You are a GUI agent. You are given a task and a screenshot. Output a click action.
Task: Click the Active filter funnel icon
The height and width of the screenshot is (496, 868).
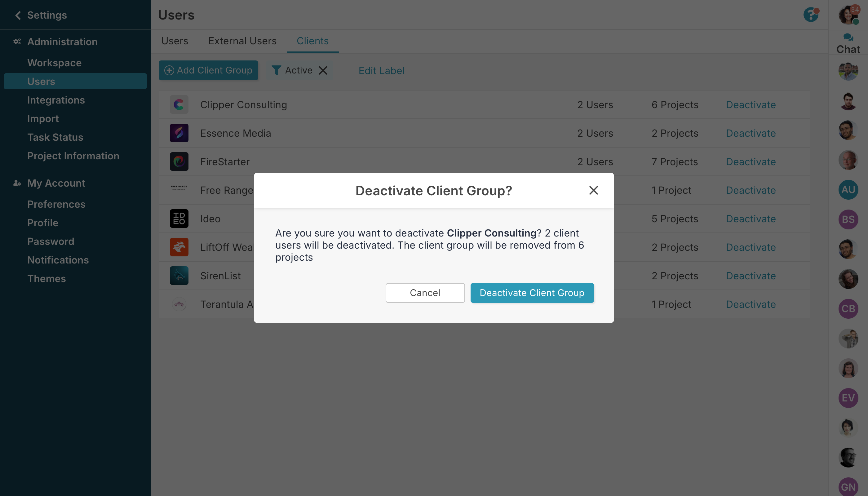(x=276, y=70)
